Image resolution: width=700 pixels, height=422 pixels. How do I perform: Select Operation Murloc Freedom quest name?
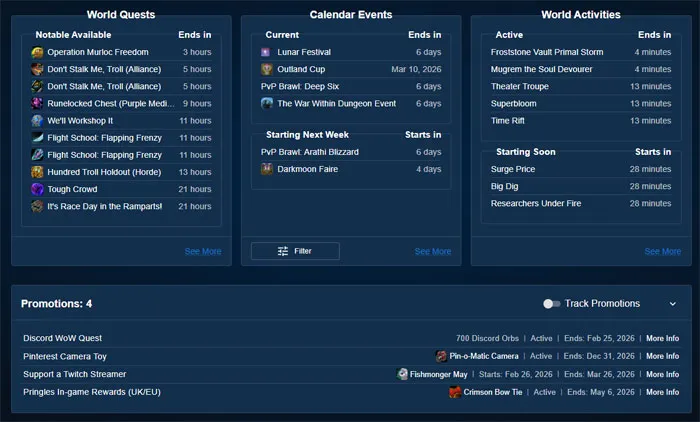(98, 52)
